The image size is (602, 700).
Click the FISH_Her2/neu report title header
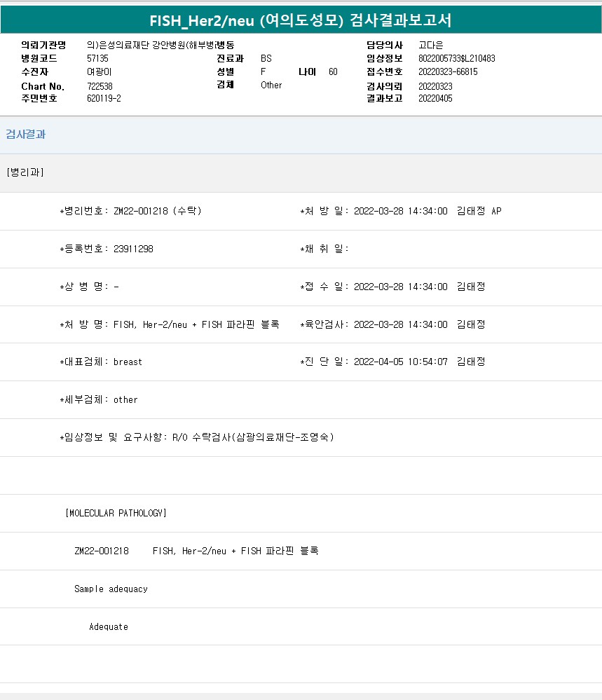(x=301, y=20)
